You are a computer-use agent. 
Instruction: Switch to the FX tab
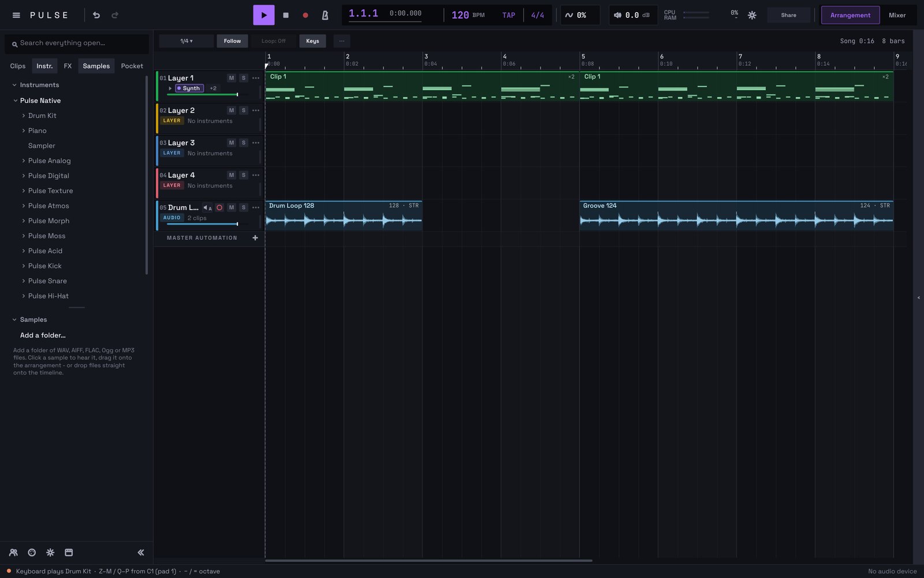(68, 66)
